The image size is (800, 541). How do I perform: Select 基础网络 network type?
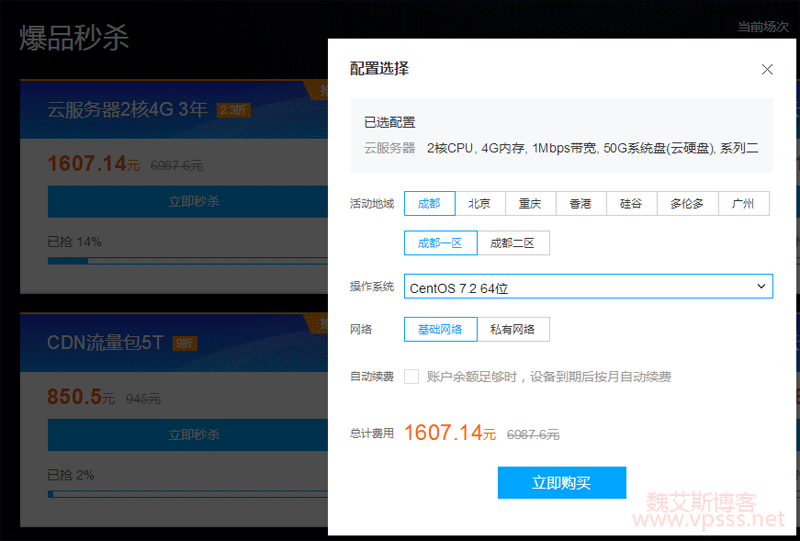440,329
